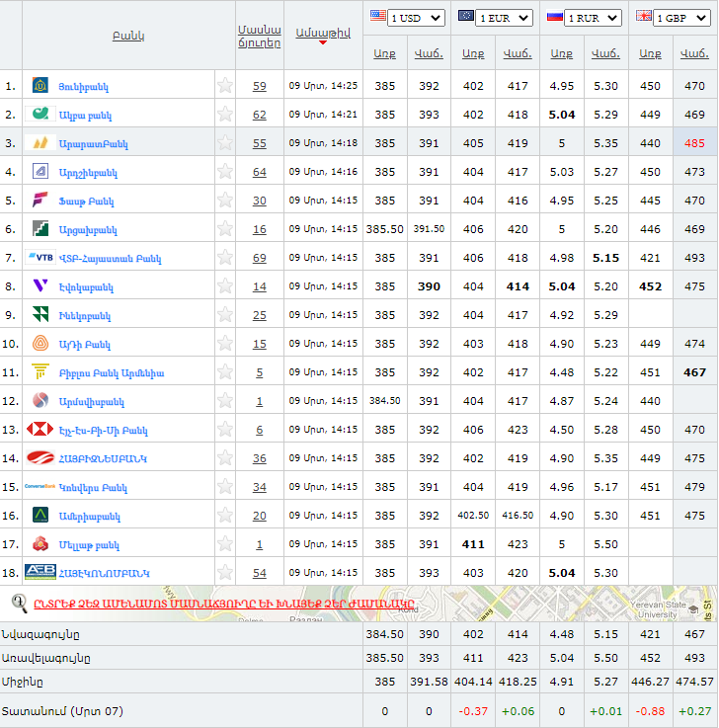Click the bold 467 GBP sell rate in row 11
719x728 pixels.
[694, 372]
